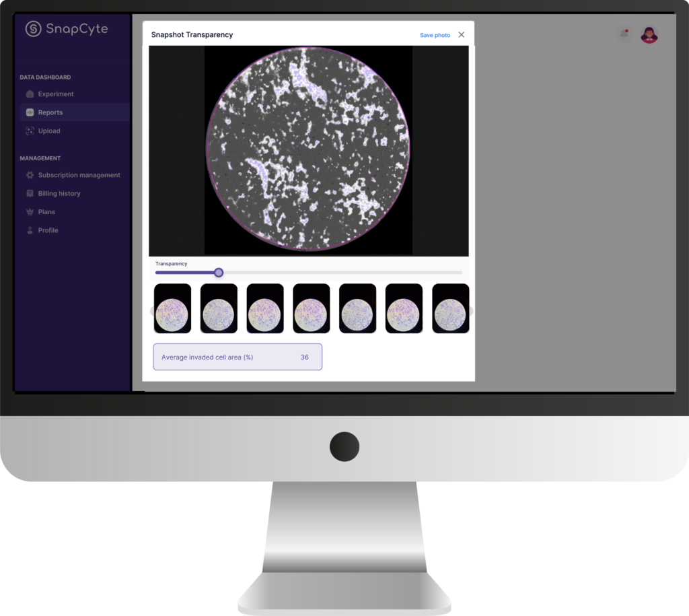Click the 'Transparency' slider label
Viewport: 689px width, 616px height.
172,264
